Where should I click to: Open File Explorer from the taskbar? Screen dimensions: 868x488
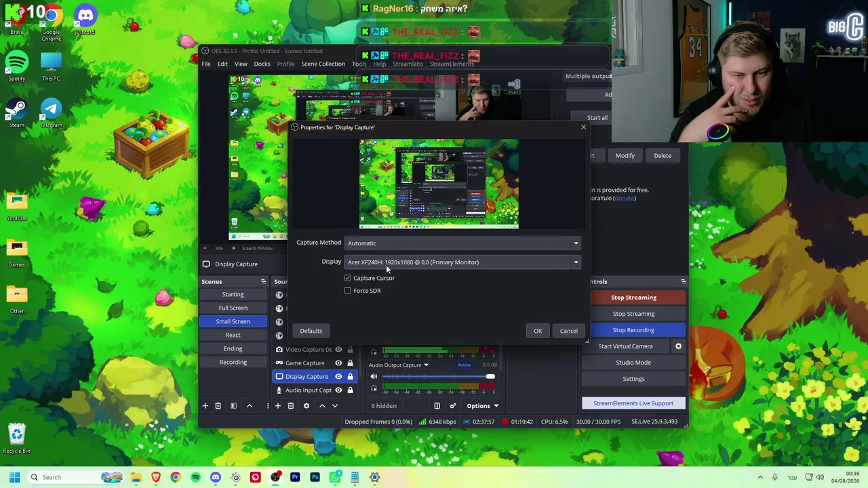(x=136, y=477)
